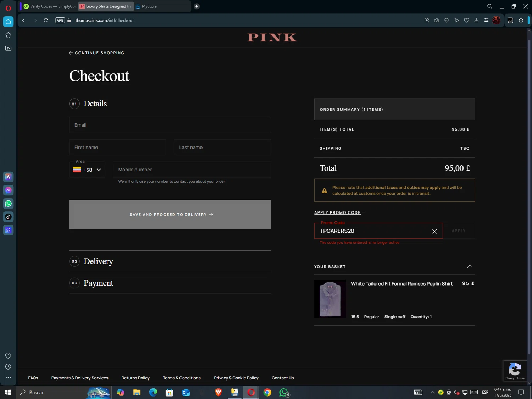The width and height of the screenshot is (532, 399).
Task: Open the notification center icon
Action: point(521,392)
